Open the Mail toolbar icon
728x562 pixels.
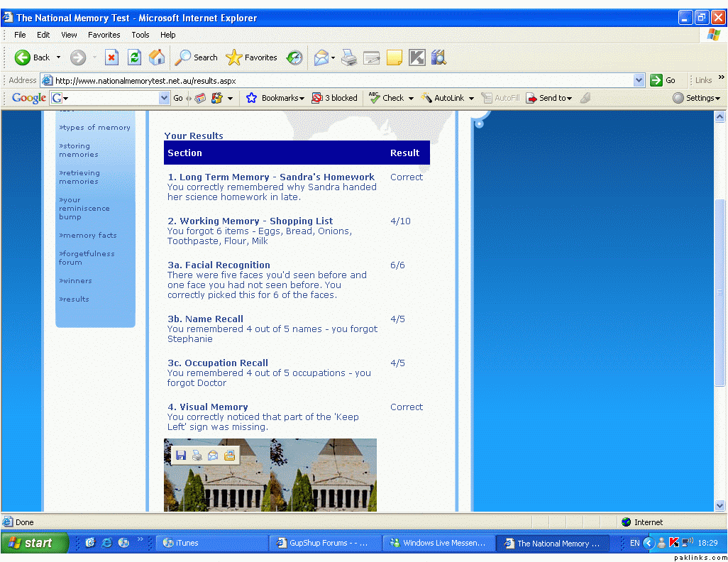point(324,57)
